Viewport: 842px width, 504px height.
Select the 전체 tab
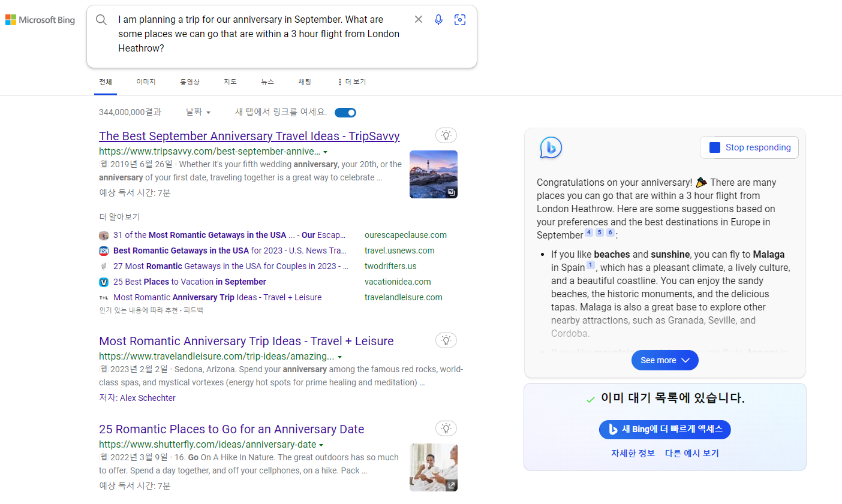[106, 82]
